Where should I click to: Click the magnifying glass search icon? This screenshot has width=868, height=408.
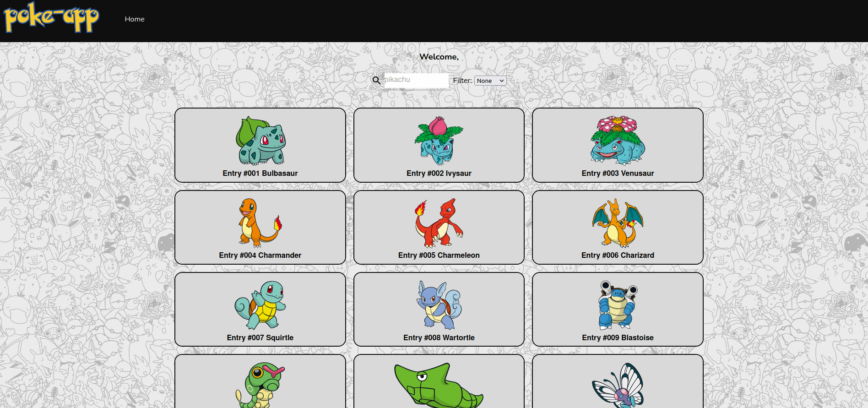pyautogui.click(x=376, y=80)
